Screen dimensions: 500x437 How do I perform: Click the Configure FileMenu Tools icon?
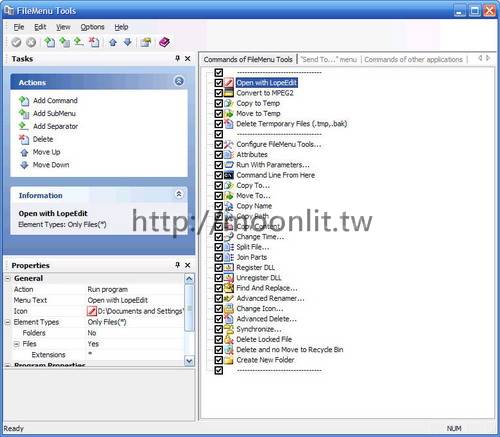229,144
